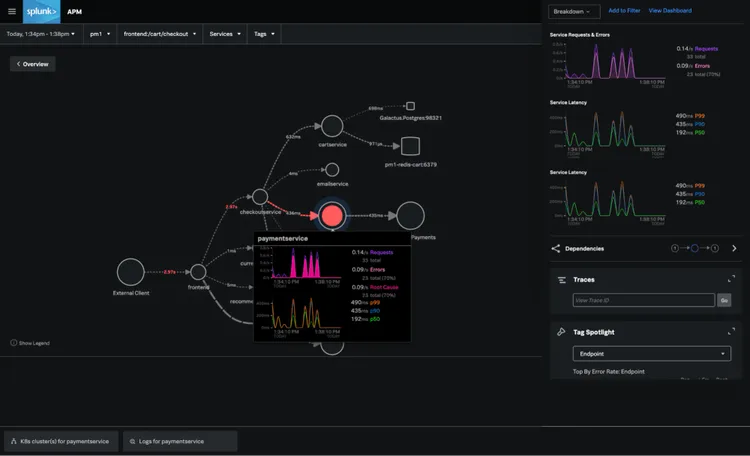The image size is (750, 456).
Task: Click the Splunk logo
Action: pos(42,11)
